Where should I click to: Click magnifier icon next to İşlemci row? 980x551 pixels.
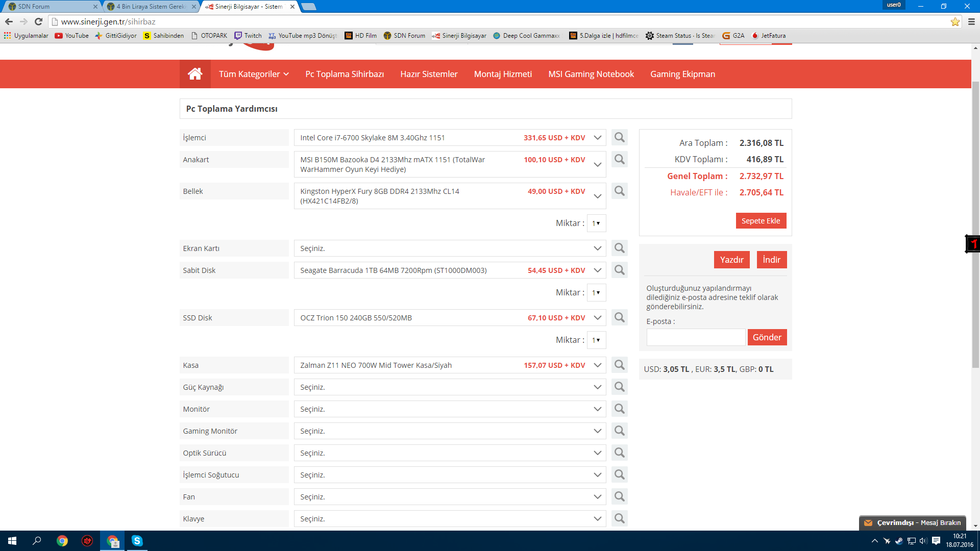point(619,138)
